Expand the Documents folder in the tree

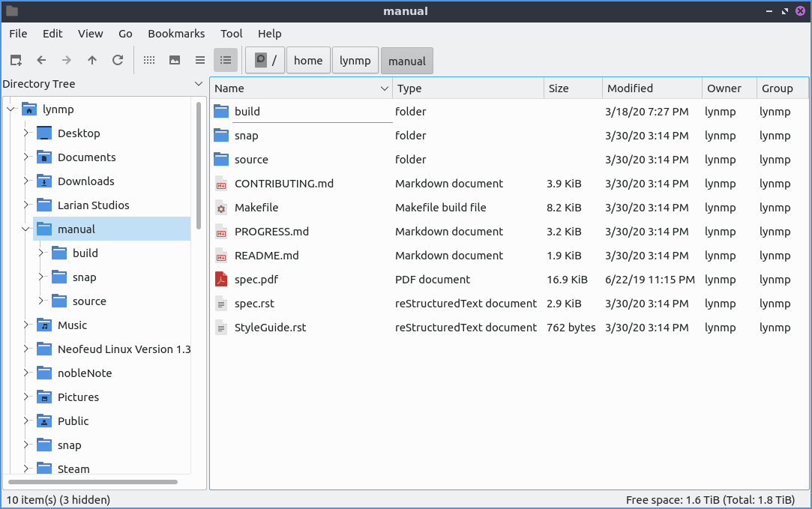[x=25, y=157]
